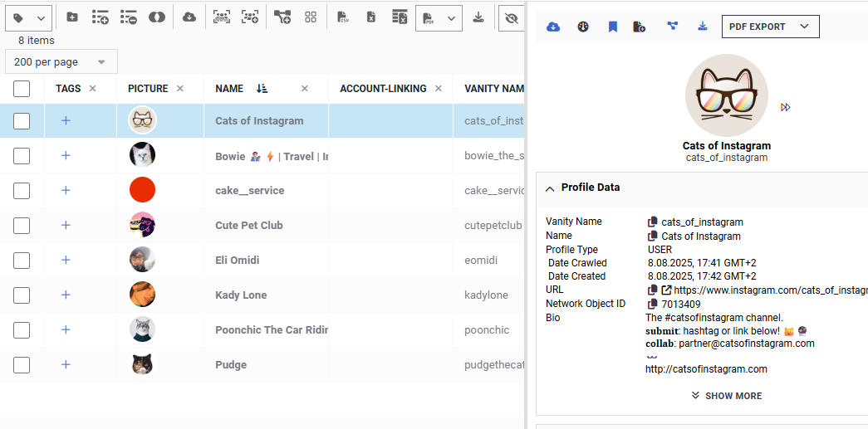This screenshot has height=429, width=868.
Task: Open the Cute Pet Club name entry
Action: pos(249,225)
